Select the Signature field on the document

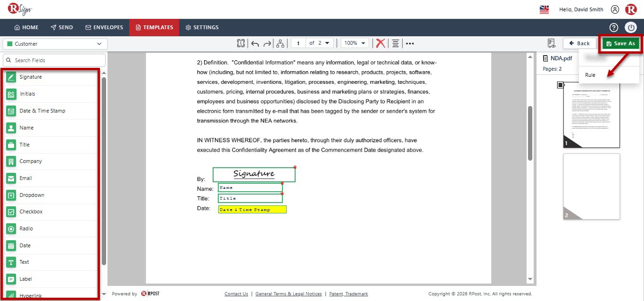tap(254, 174)
